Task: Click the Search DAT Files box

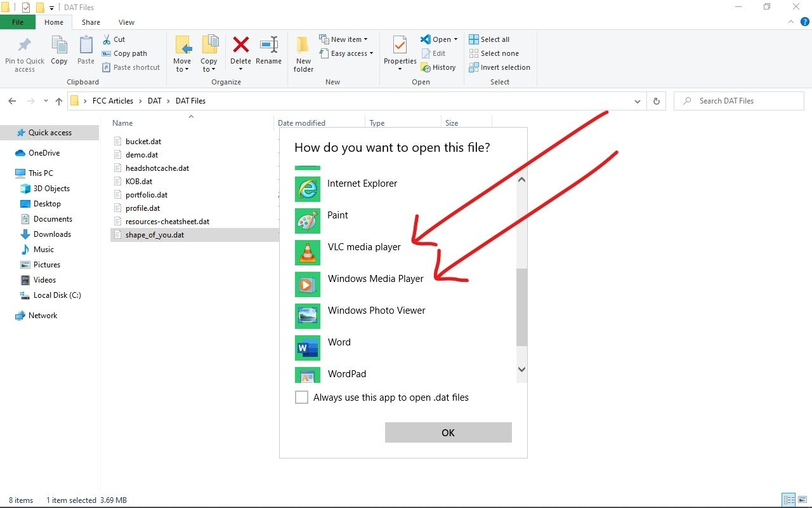Action: [738, 100]
